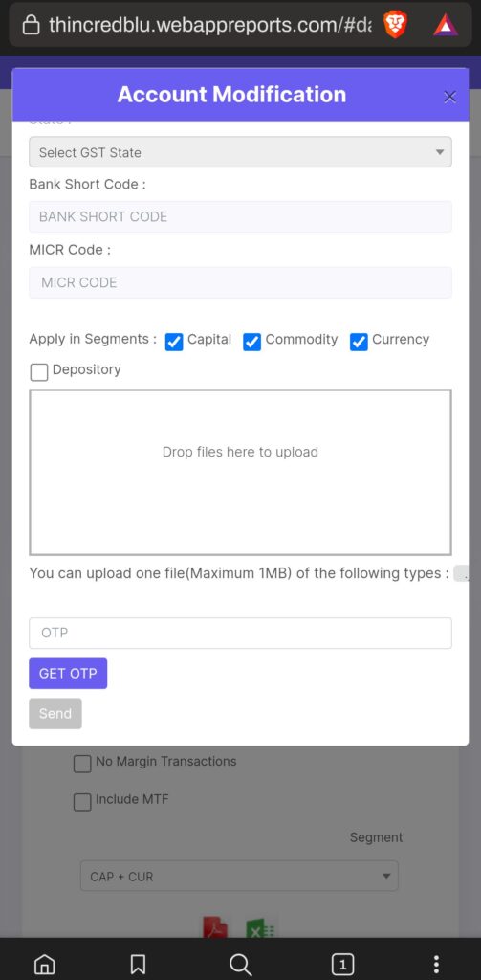Disable the Currency segment checkbox
Viewport: 481px width, 980px height.
click(359, 342)
